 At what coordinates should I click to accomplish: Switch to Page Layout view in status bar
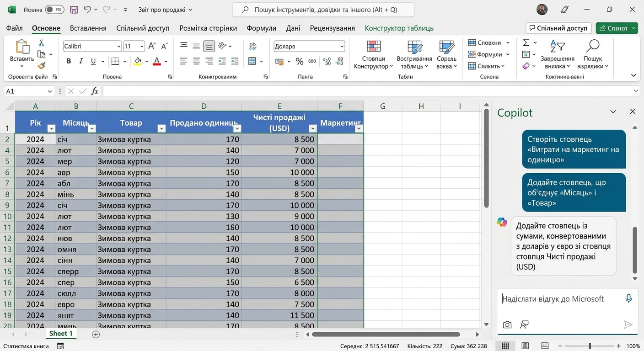pyautogui.click(x=525, y=346)
